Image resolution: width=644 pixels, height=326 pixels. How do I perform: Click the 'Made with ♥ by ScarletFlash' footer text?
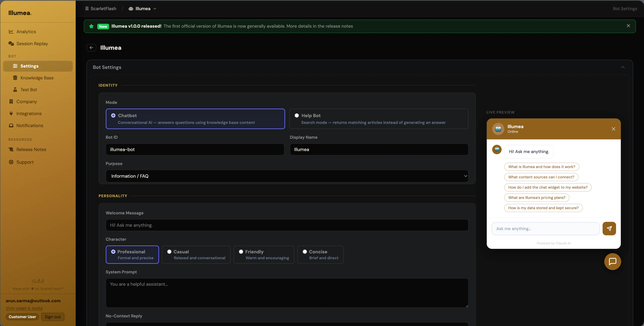(38, 289)
